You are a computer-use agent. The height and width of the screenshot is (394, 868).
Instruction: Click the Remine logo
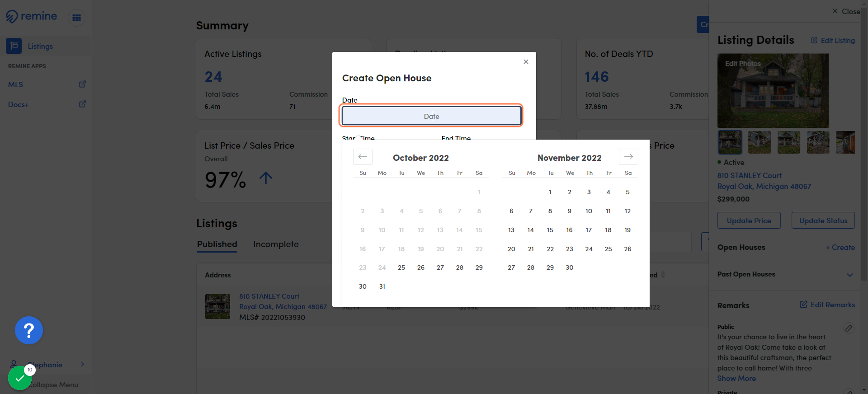click(31, 17)
